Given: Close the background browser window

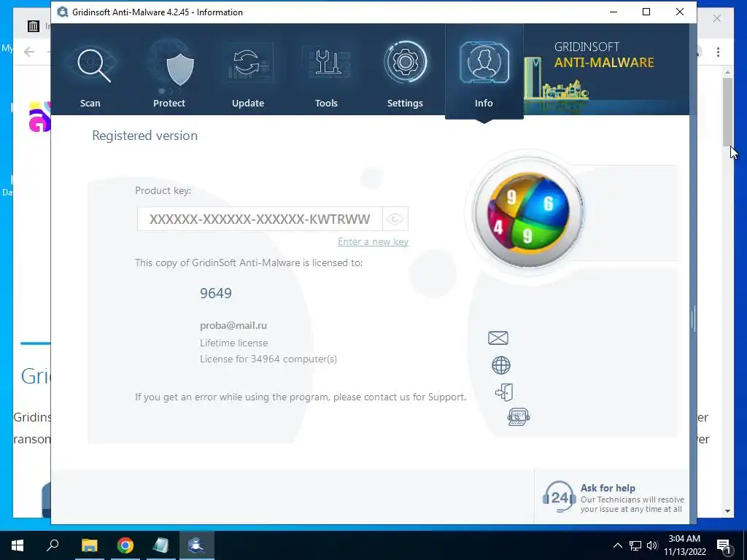Looking at the screenshot, I should point(717,18).
